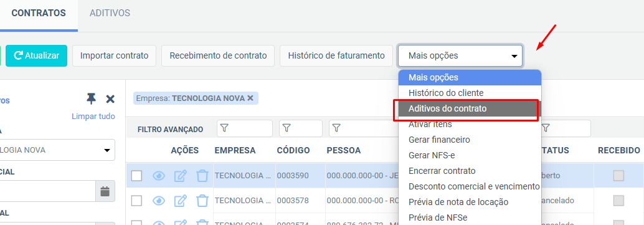This screenshot has width=644, height=225.
Task: Close the filters sidebar with X
Action: 110,99
